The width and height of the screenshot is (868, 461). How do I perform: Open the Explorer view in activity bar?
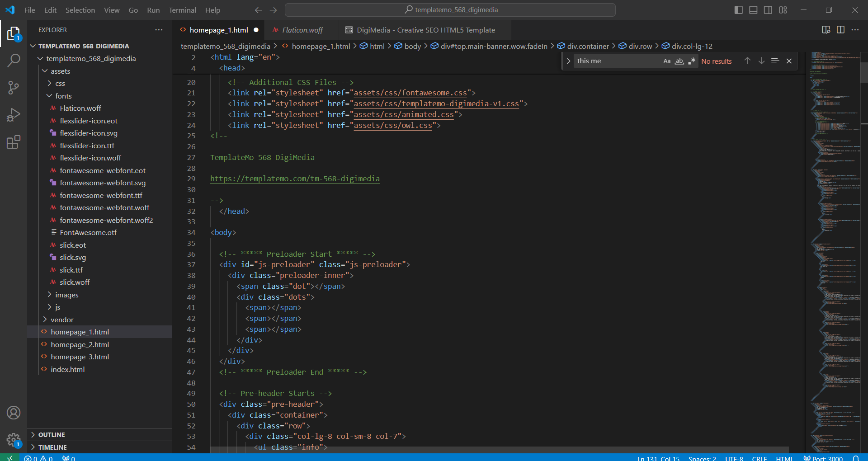14,34
